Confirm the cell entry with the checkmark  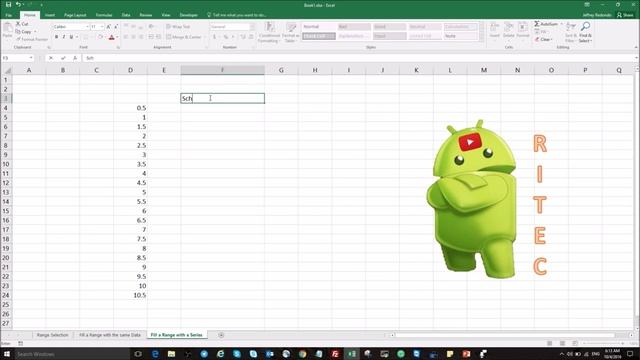(63, 58)
